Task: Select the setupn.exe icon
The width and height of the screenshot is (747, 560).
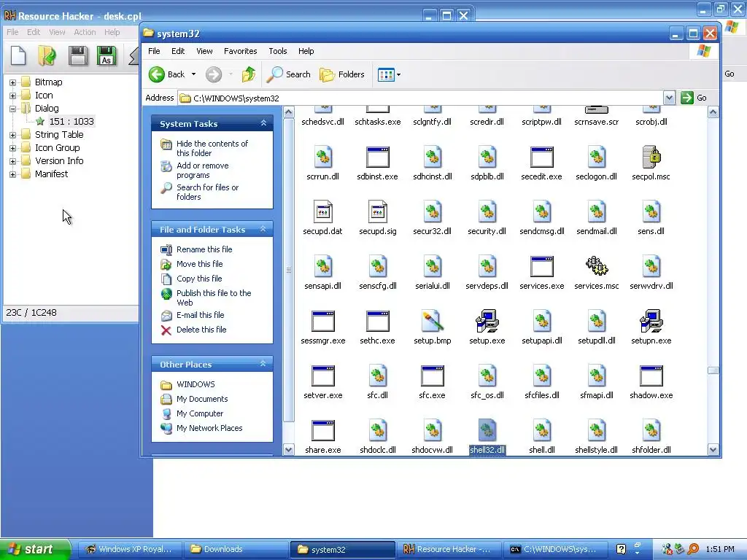Action: point(651,321)
